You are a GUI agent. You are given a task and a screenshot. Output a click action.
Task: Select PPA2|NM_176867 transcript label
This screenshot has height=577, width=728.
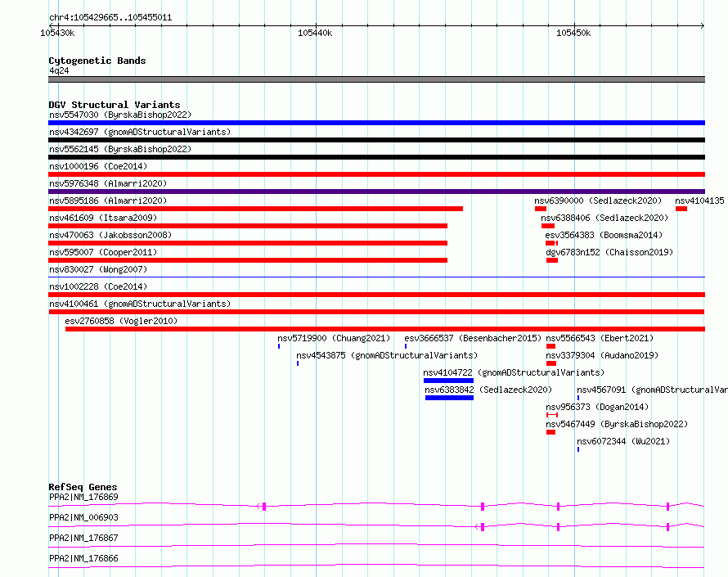[x=83, y=538]
